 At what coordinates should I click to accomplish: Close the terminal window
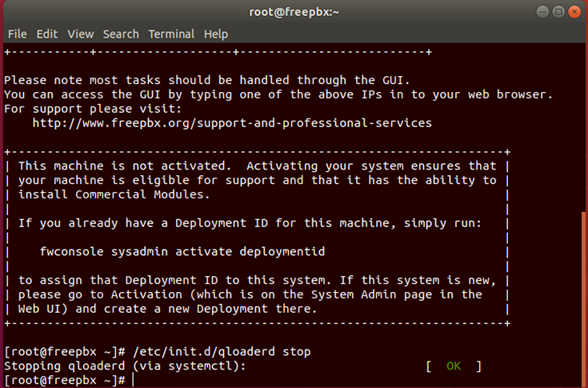pyautogui.click(x=574, y=12)
